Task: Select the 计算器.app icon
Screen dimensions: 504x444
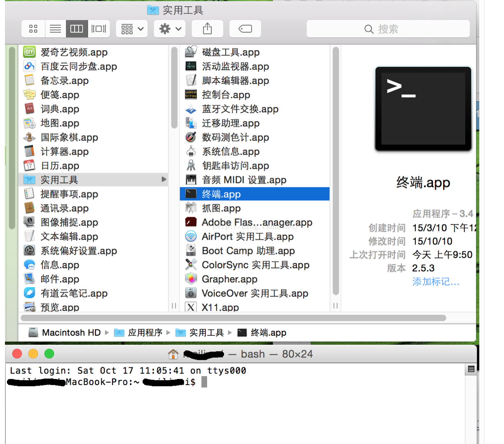Action: 29,151
